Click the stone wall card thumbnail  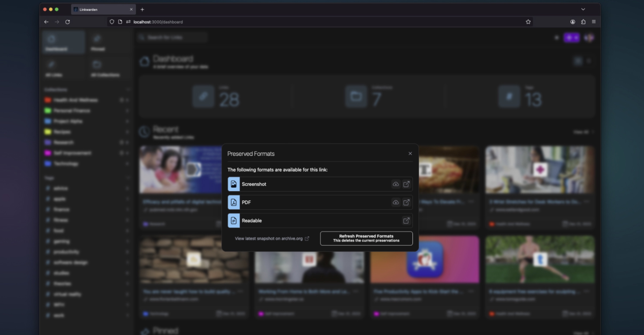click(x=194, y=259)
